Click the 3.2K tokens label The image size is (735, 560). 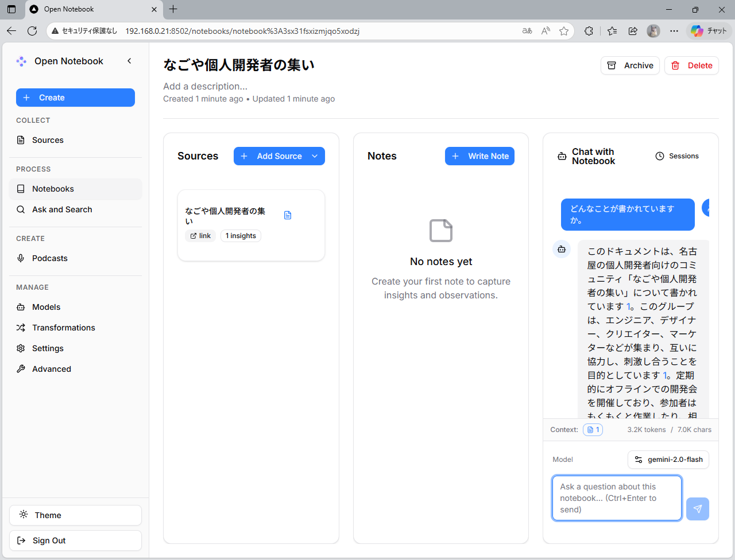pos(647,430)
